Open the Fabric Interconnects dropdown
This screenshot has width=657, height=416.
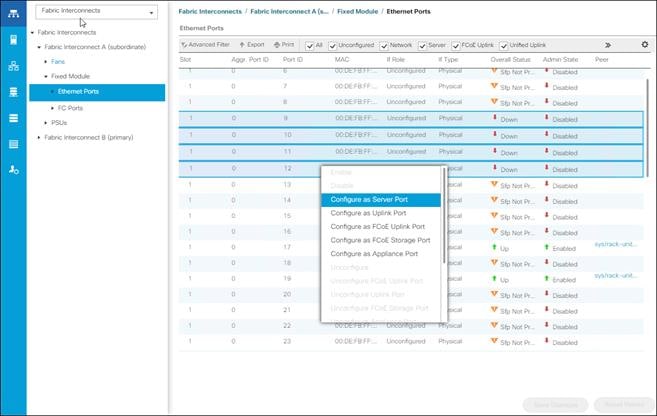coord(97,11)
